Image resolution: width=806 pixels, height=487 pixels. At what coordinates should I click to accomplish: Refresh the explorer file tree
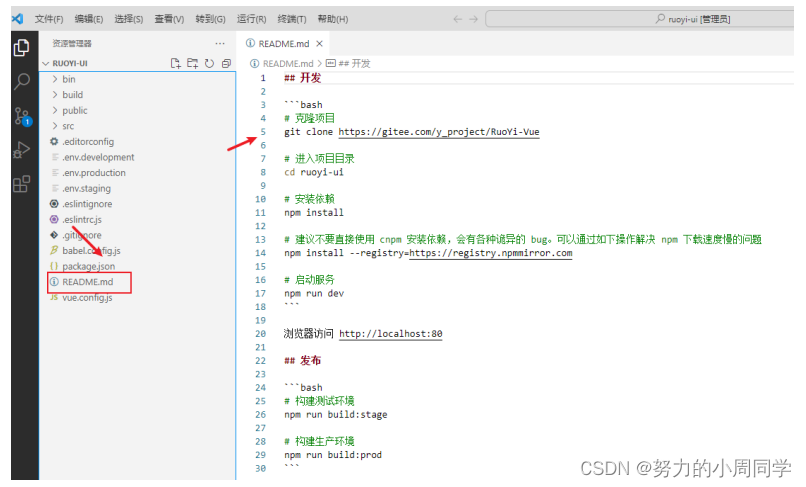click(x=209, y=63)
